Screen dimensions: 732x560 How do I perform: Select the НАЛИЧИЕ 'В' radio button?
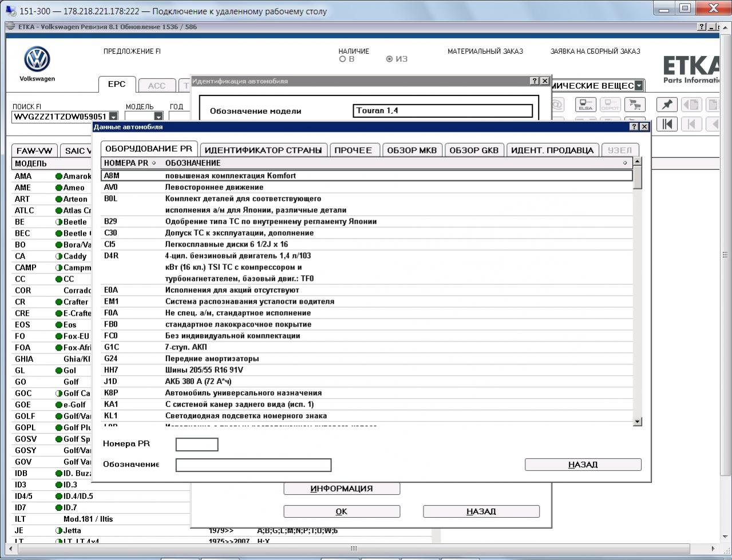coord(343,59)
